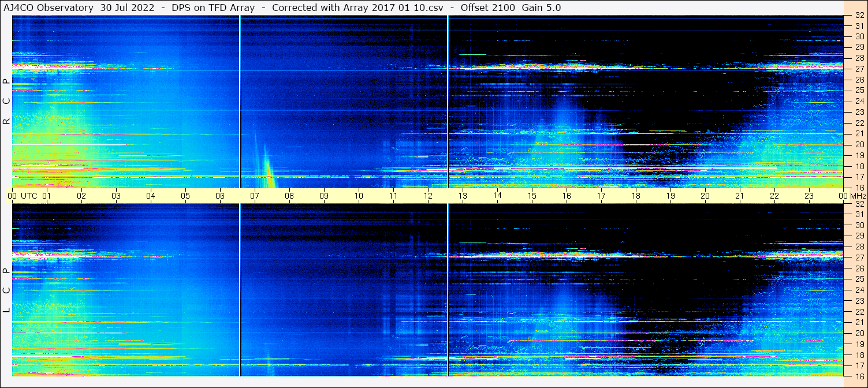Click the "UTC" label on time axis

(29, 196)
